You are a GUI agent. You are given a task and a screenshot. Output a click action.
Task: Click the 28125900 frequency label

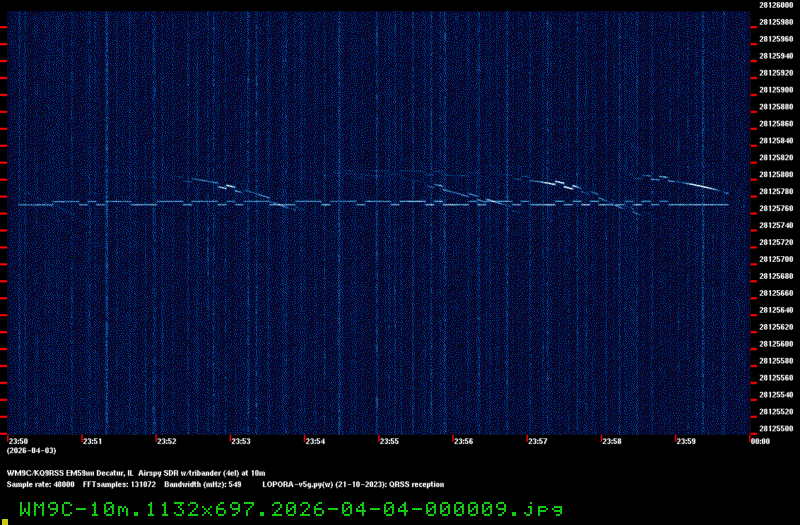click(776, 90)
